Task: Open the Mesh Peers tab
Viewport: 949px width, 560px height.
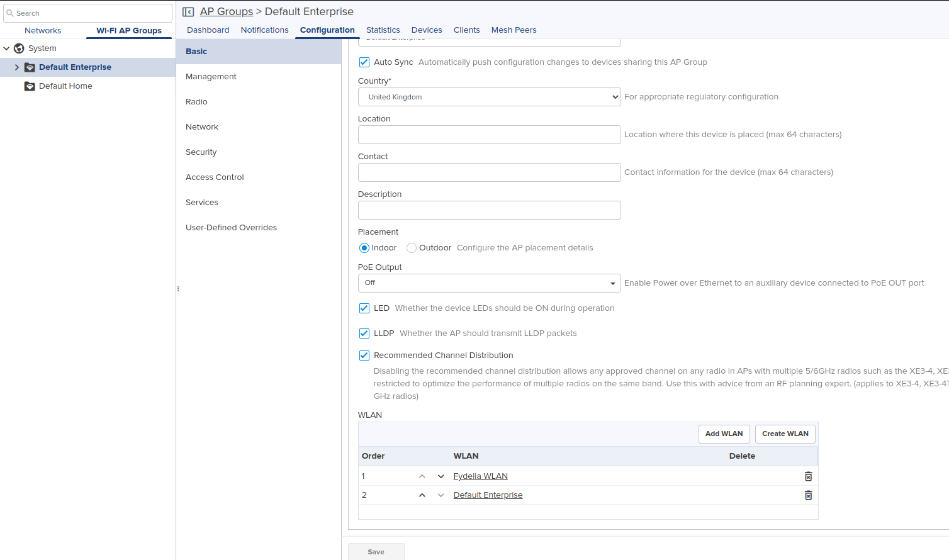Action: coord(514,30)
